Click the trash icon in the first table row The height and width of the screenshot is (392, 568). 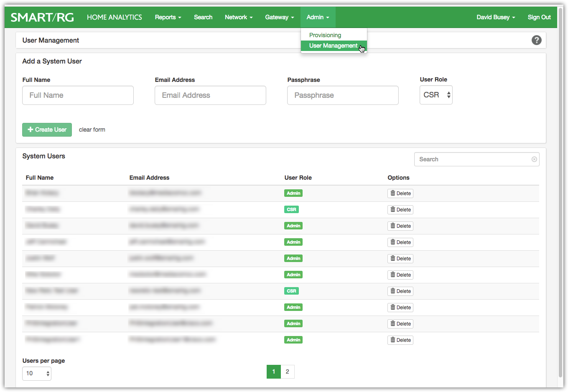pos(393,193)
